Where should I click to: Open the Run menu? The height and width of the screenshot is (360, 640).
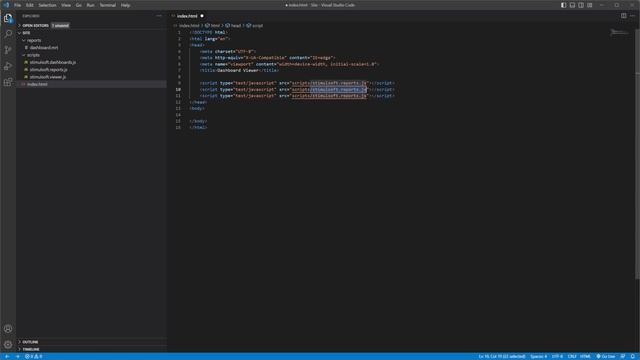(x=90, y=5)
